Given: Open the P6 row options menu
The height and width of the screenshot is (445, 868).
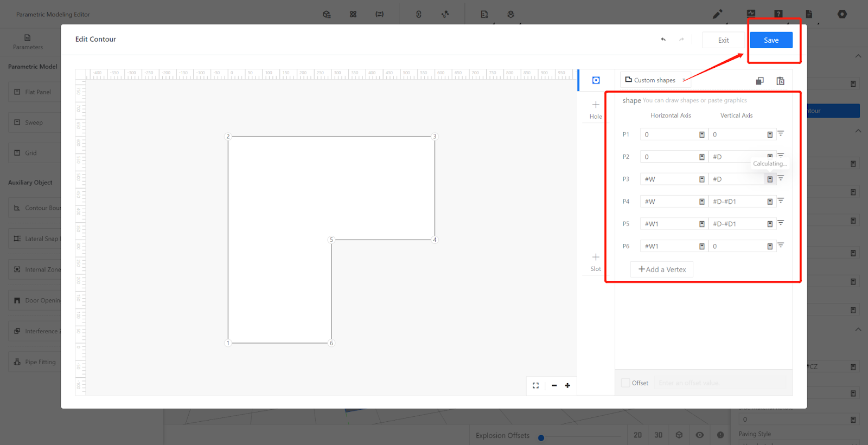Looking at the screenshot, I should [x=781, y=246].
